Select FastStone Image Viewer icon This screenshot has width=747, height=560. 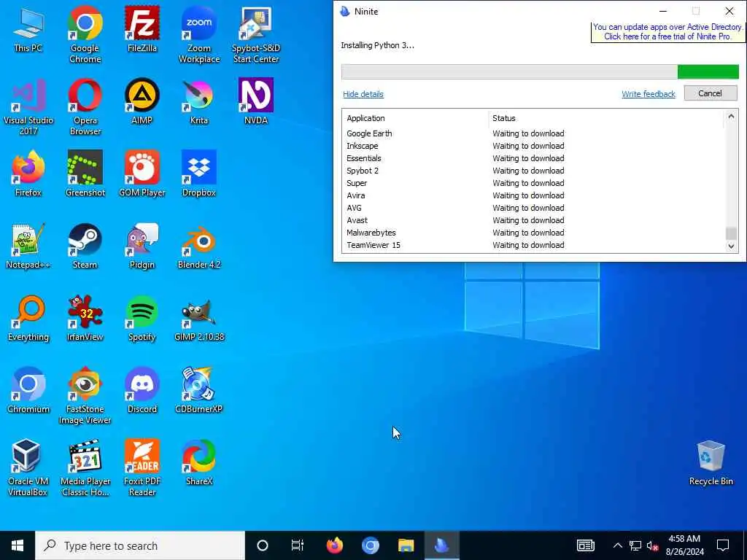[85, 395]
